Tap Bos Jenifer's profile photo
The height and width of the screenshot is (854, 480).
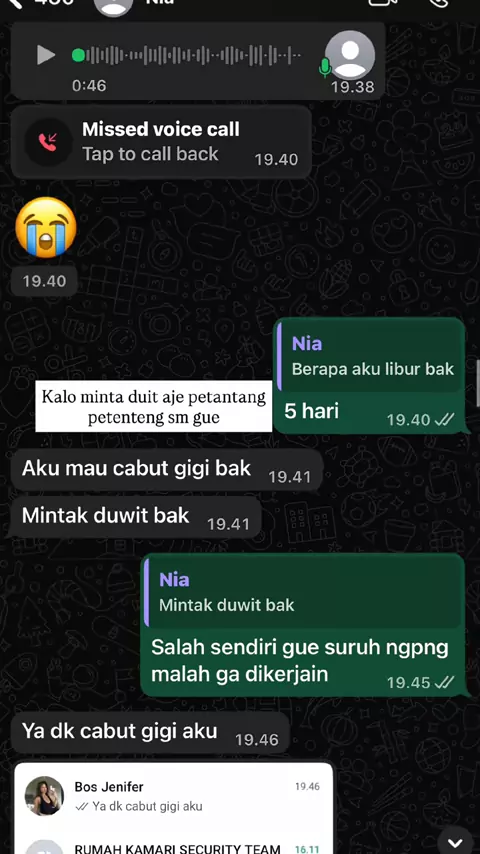(x=44, y=796)
